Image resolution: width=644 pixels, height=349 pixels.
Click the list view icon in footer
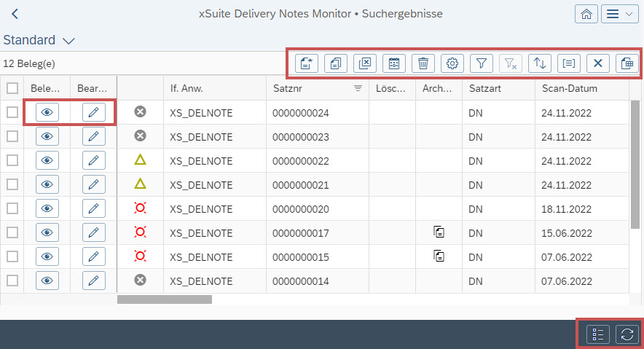(x=598, y=334)
